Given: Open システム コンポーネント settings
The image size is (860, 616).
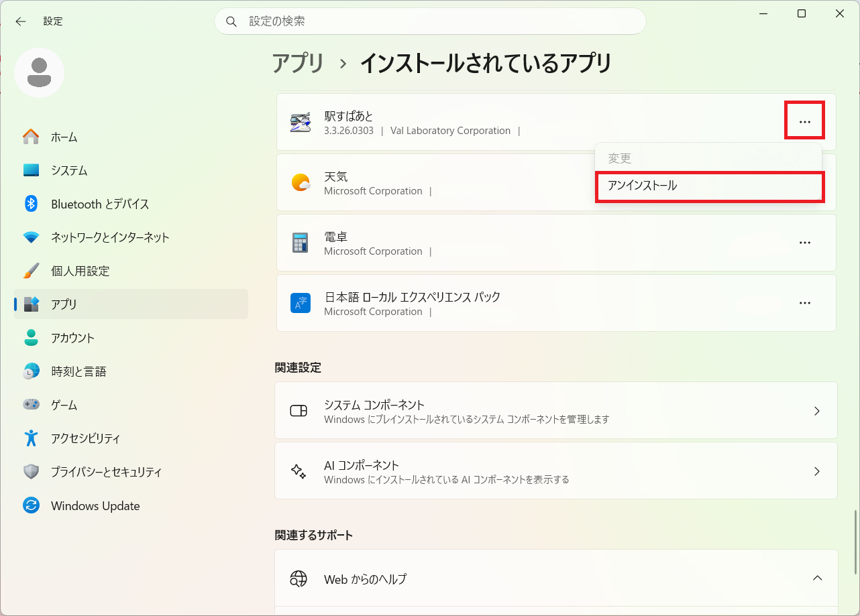Looking at the screenshot, I should (x=556, y=411).
